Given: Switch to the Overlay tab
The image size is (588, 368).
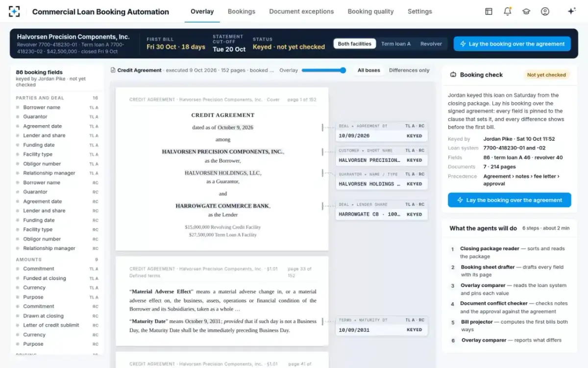Looking at the screenshot, I should click(x=202, y=11).
